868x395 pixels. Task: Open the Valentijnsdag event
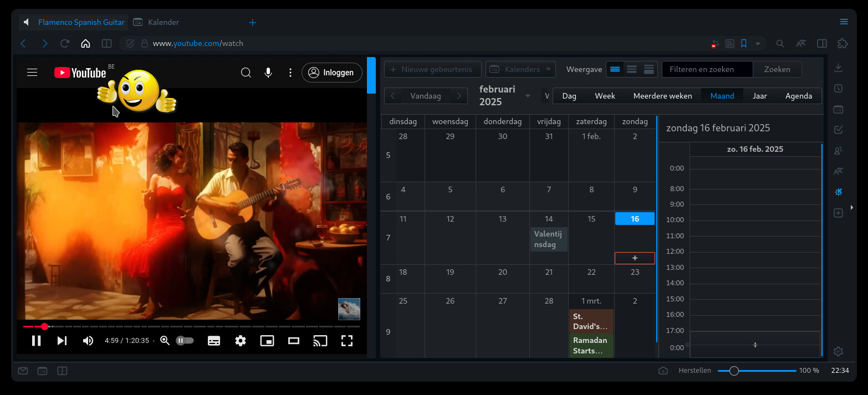(549, 239)
